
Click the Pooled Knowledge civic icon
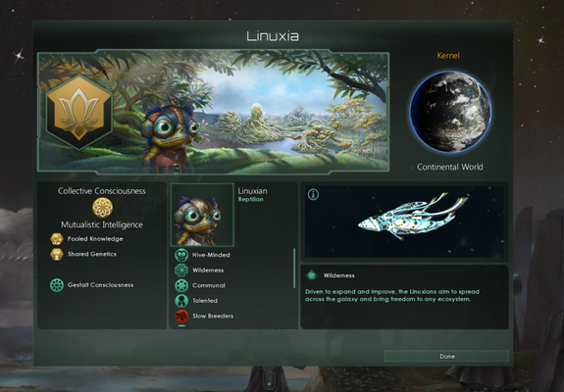(x=57, y=239)
